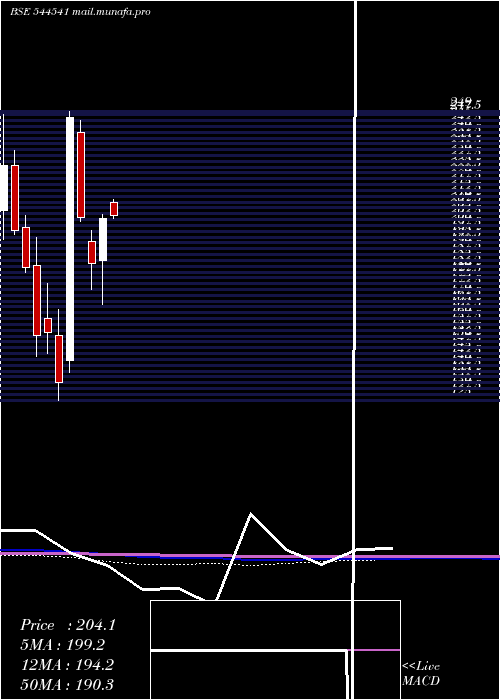Click the '50MA : 190.3' value

[67, 684]
